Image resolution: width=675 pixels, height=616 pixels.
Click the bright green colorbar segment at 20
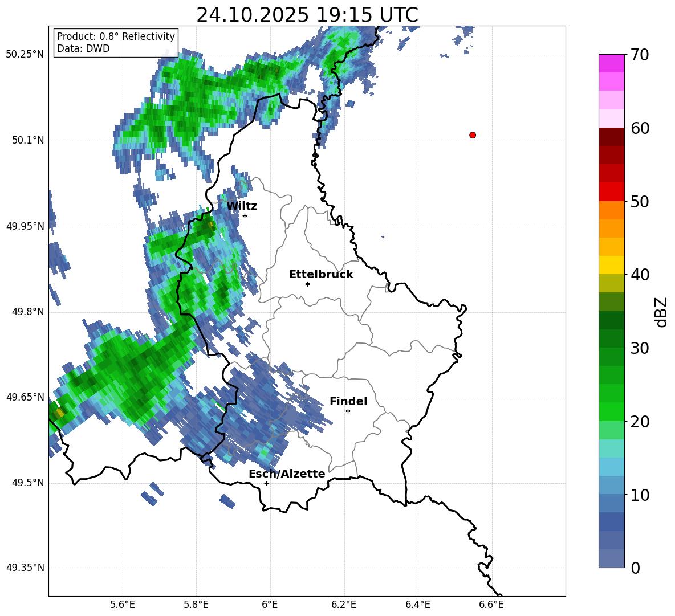coord(611,411)
